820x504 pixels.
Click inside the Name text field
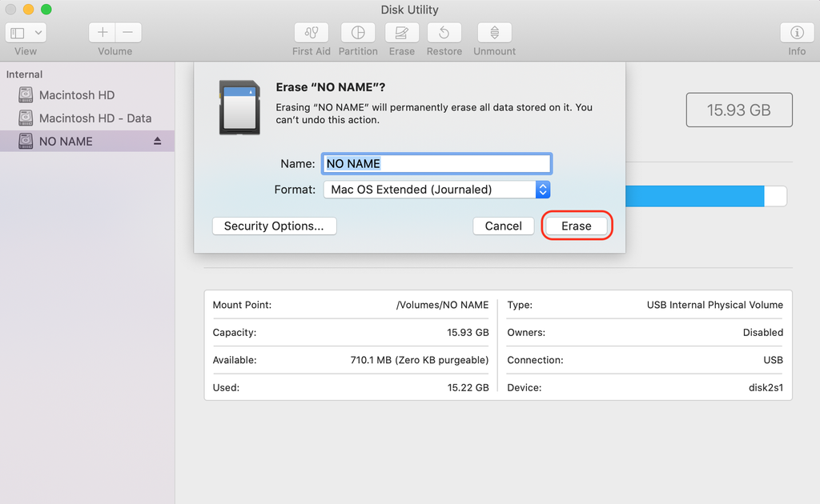436,163
